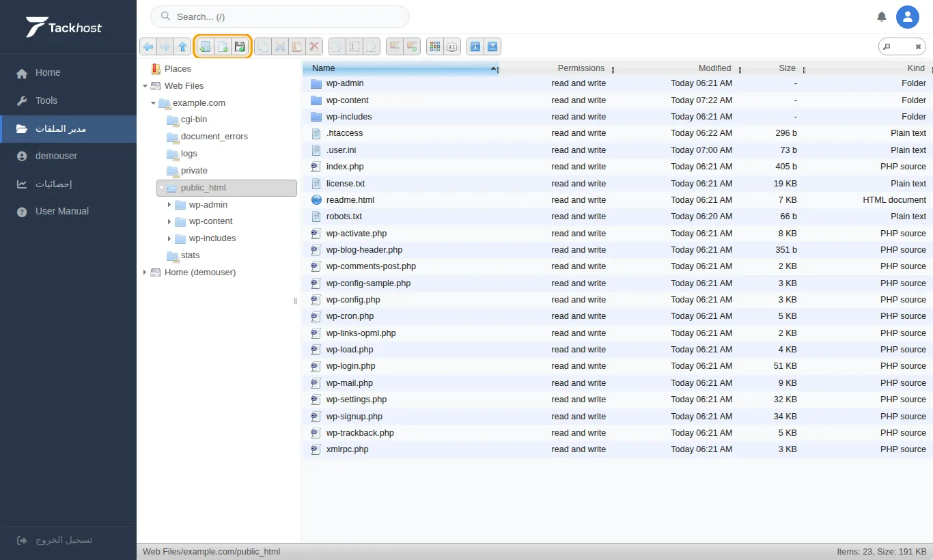Screen dimensions: 933x560
Task: Open the demouser sidebar item
Action: (68, 156)
